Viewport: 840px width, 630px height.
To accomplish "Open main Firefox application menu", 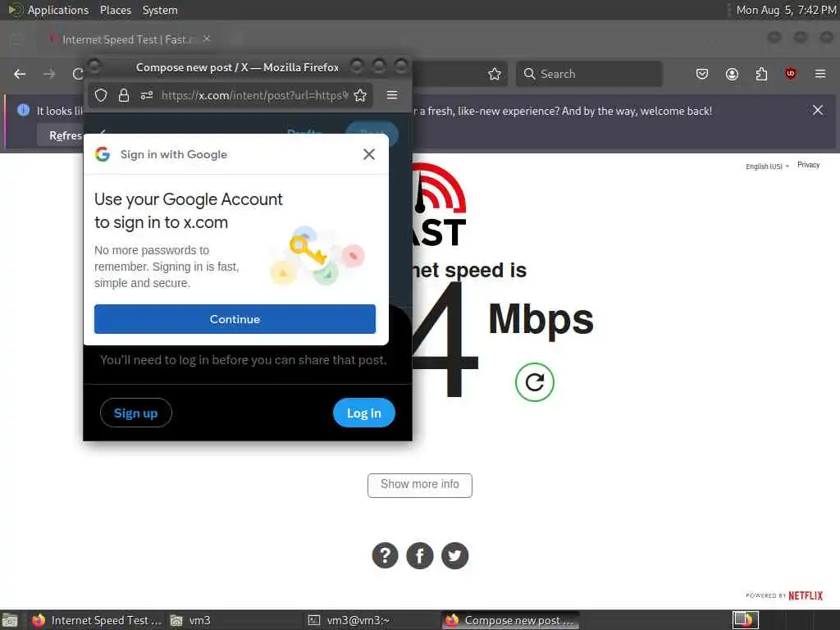I will 820,74.
